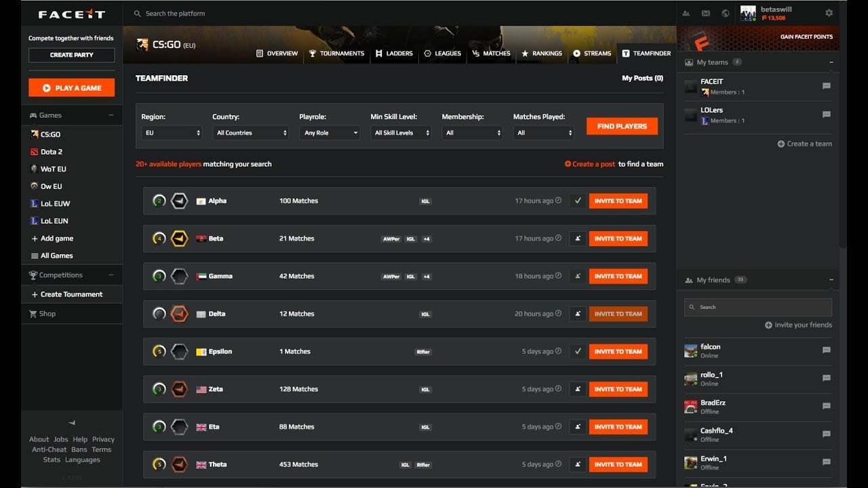Click the Create a post link
The image size is (868, 488).
[590, 164]
